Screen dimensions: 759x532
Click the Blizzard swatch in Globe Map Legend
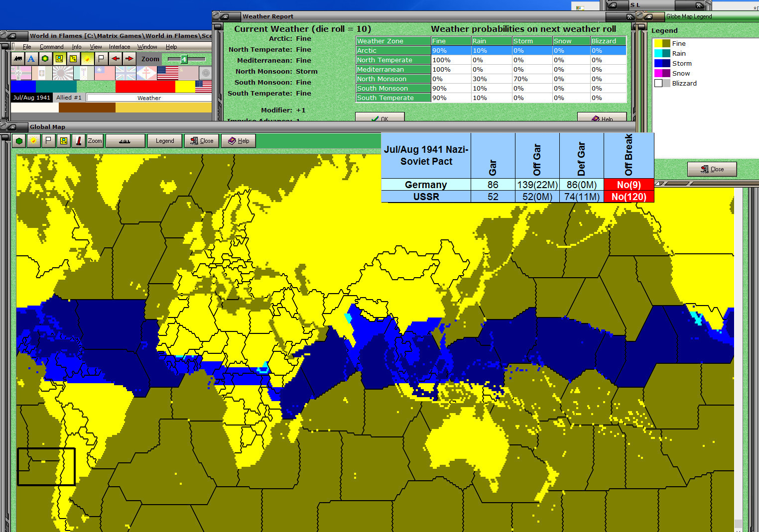662,83
